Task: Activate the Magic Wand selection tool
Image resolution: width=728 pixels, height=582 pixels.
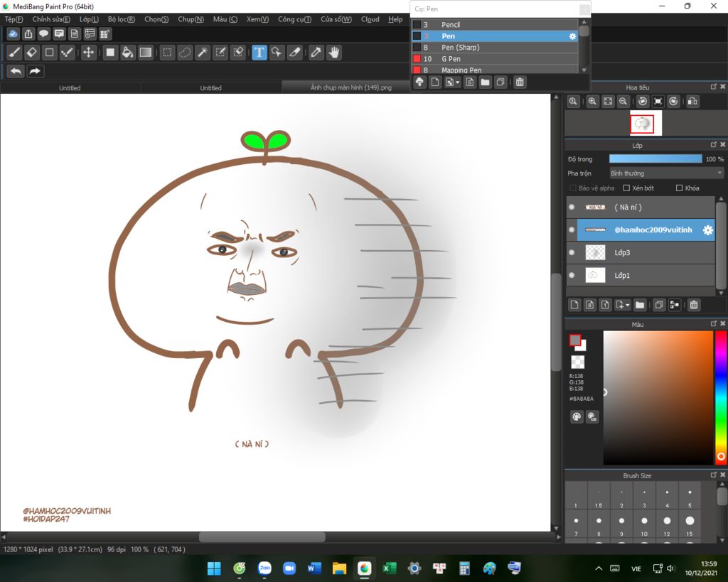Action: click(x=203, y=53)
